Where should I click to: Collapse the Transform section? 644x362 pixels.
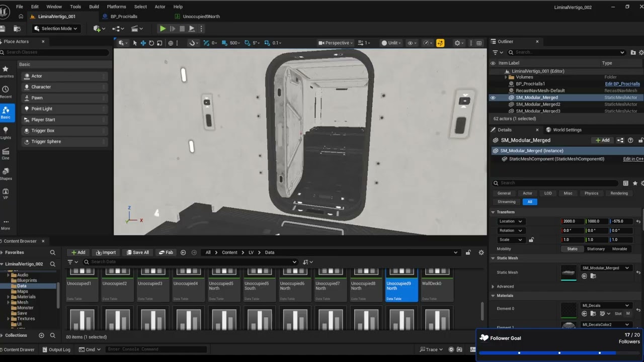pos(493,212)
